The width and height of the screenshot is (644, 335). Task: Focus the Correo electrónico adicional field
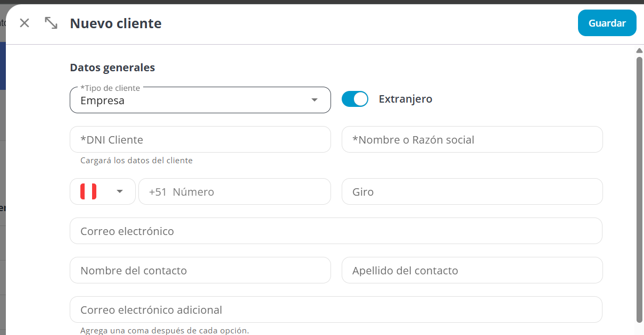pos(336,309)
